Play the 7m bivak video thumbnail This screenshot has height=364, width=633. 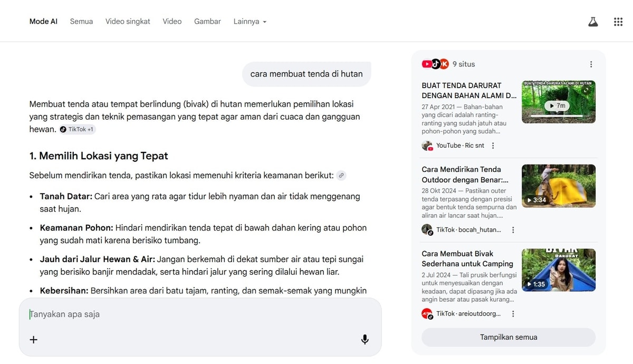click(558, 101)
